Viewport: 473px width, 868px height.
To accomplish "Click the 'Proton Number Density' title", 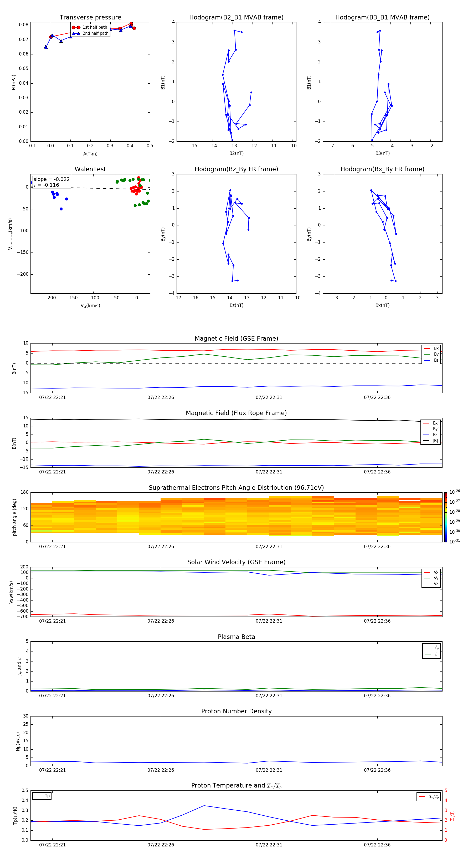I will (236, 711).
